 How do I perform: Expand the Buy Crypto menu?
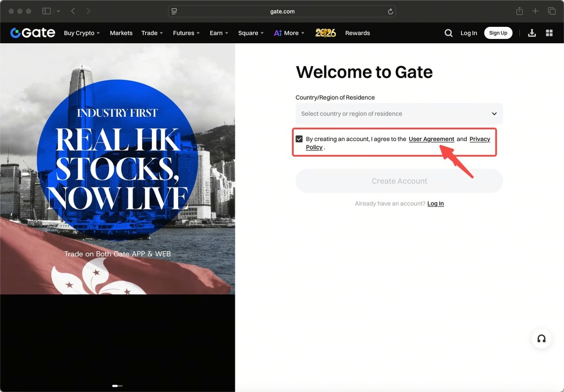(82, 33)
